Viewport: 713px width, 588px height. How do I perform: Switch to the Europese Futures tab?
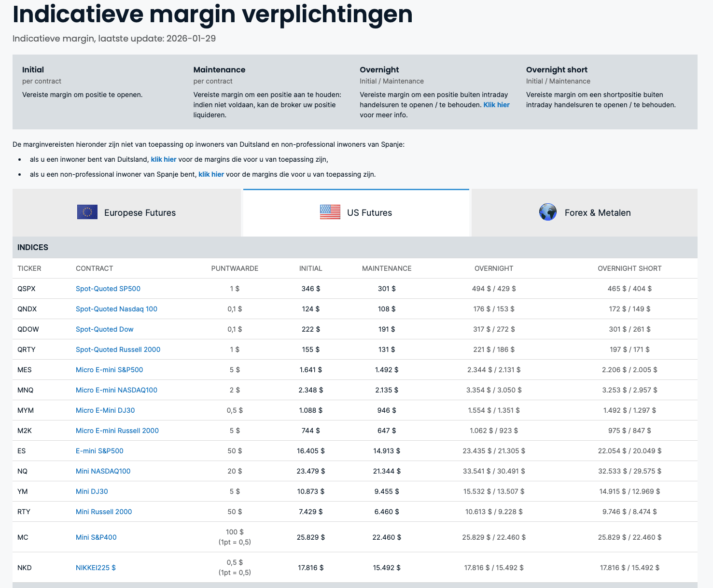[x=126, y=213]
